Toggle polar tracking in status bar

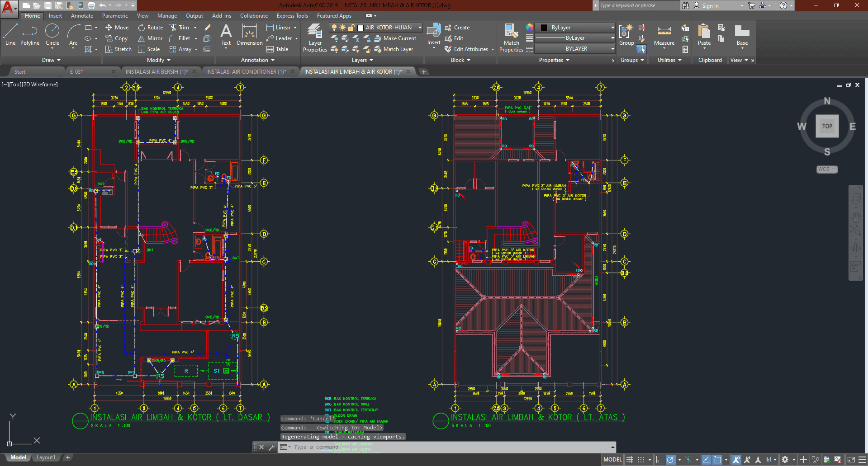click(x=671, y=460)
